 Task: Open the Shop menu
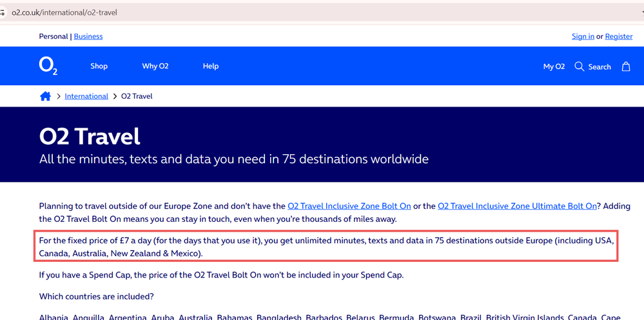pos(99,66)
